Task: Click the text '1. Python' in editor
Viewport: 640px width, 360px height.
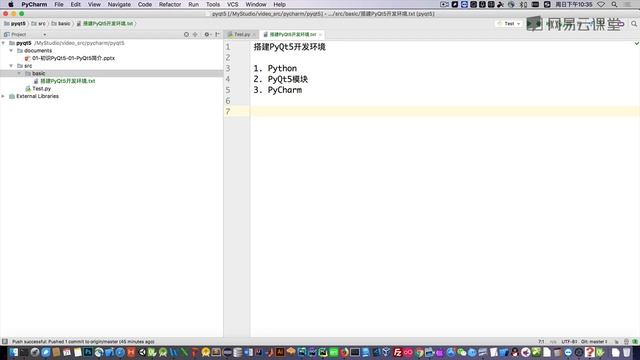Action: pyautogui.click(x=275, y=69)
